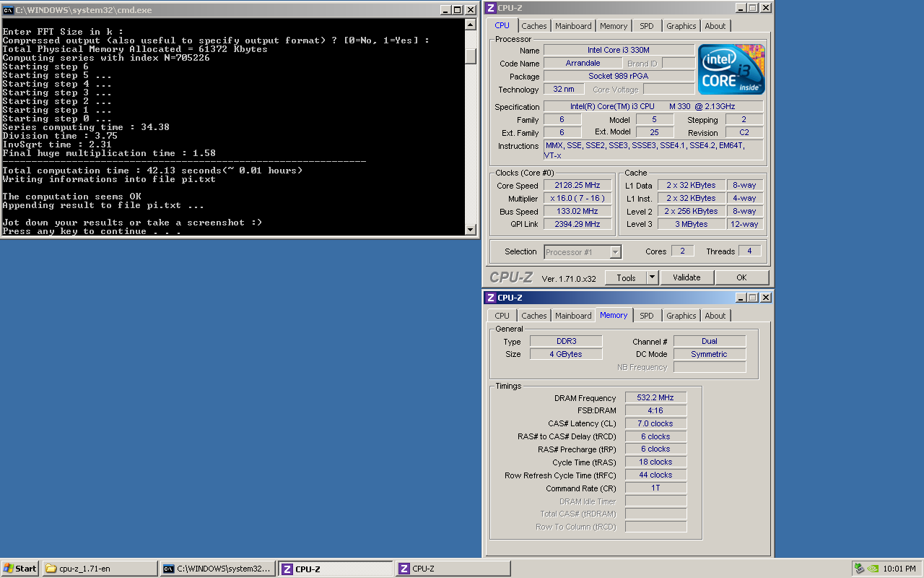The image size is (924, 578).
Task: Click the Code Name field Arrandale
Action: tap(583, 64)
